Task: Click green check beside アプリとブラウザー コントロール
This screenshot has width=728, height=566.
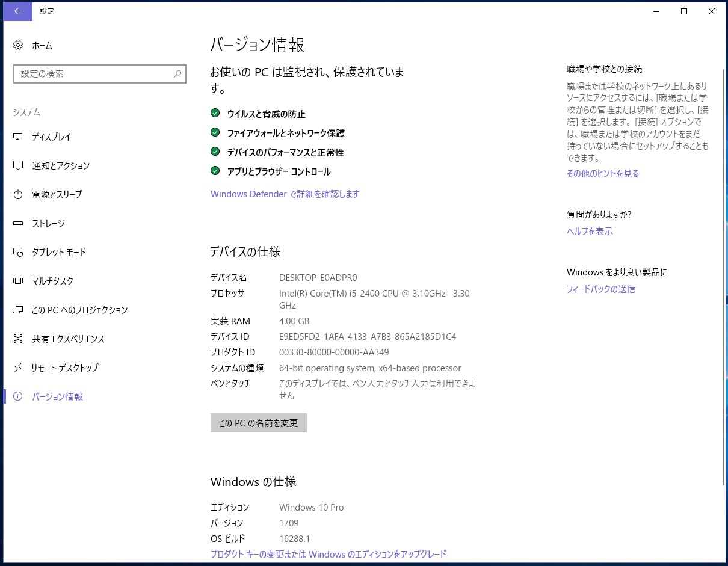Action: click(215, 171)
